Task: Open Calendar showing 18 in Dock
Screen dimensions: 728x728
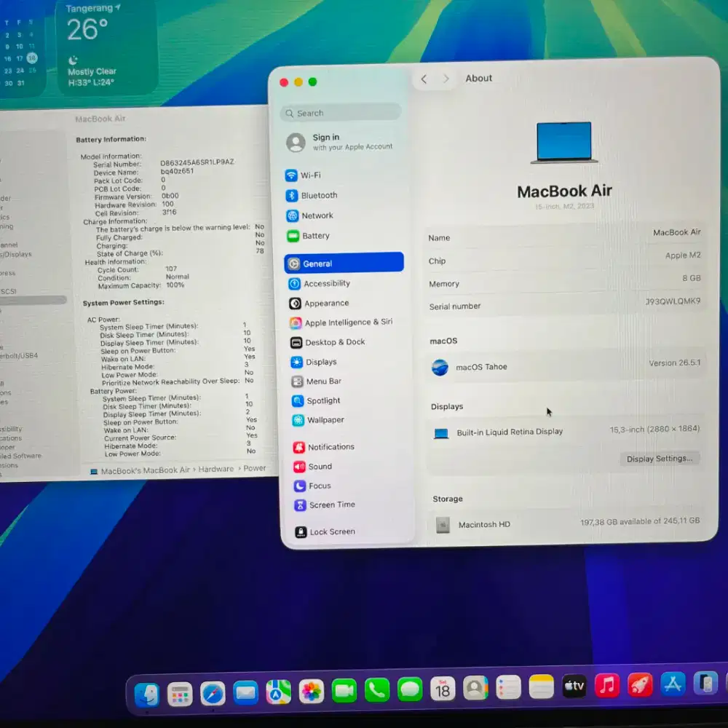Action: [x=443, y=689]
